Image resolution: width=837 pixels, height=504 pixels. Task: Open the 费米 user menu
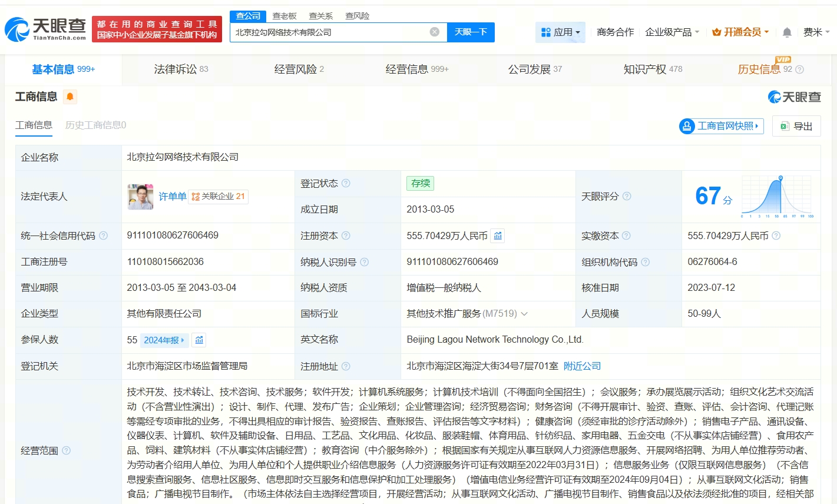[x=816, y=32]
